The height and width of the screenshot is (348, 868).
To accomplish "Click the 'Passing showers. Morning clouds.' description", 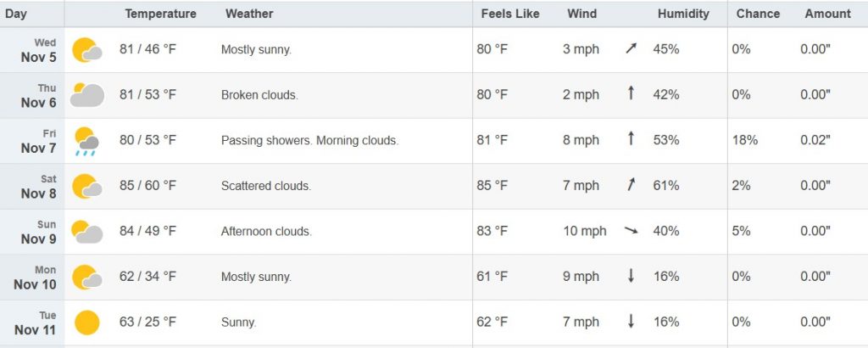I will (x=309, y=140).
